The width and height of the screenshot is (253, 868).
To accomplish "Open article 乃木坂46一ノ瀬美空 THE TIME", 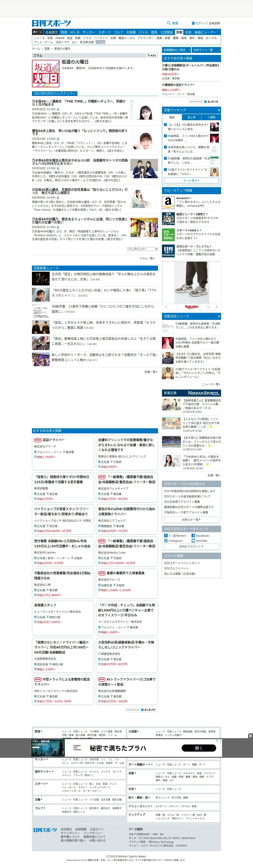I will 79,103.
